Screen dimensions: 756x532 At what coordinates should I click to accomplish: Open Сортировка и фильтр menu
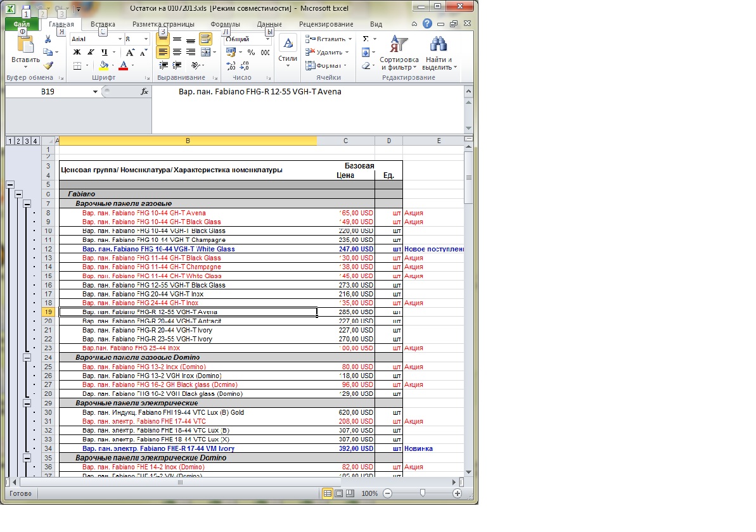click(399, 52)
